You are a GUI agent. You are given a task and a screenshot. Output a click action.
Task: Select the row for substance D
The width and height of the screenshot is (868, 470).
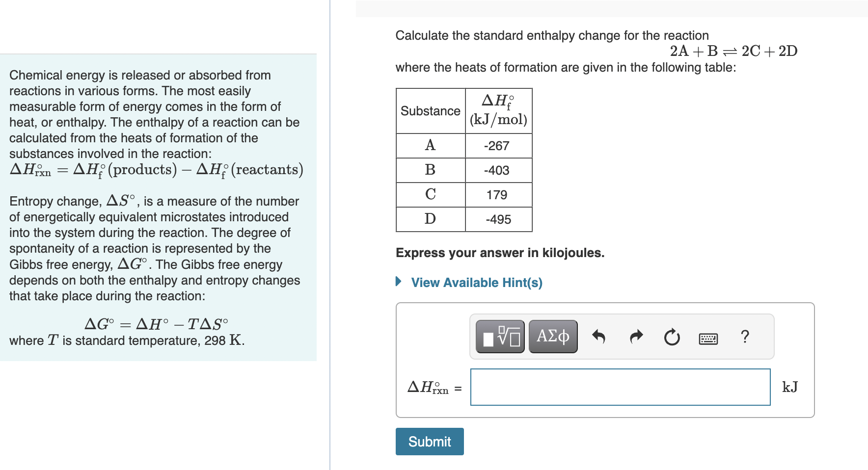430,219
